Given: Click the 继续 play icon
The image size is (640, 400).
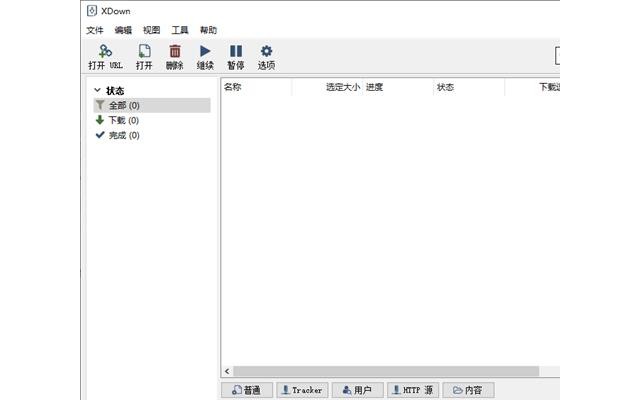Looking at the screenshot, I should [205, 51].
